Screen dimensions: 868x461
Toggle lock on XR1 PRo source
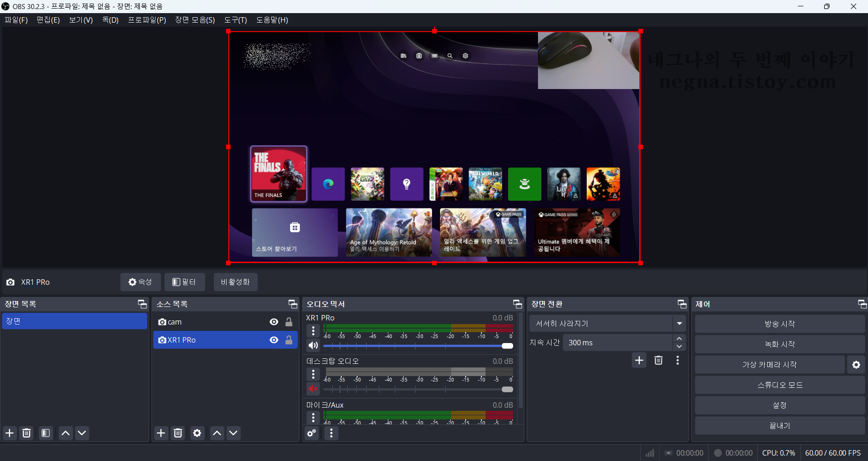click(289, 340)
